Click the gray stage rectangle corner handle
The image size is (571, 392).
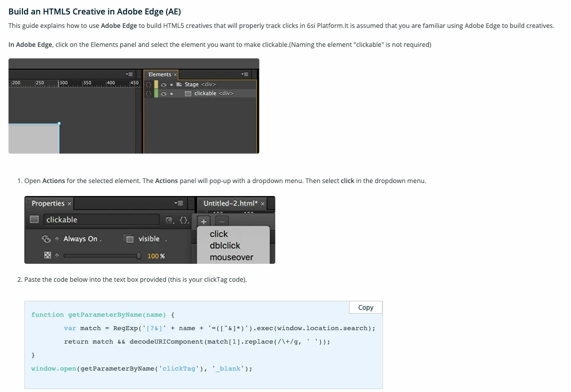pos(59,124)
